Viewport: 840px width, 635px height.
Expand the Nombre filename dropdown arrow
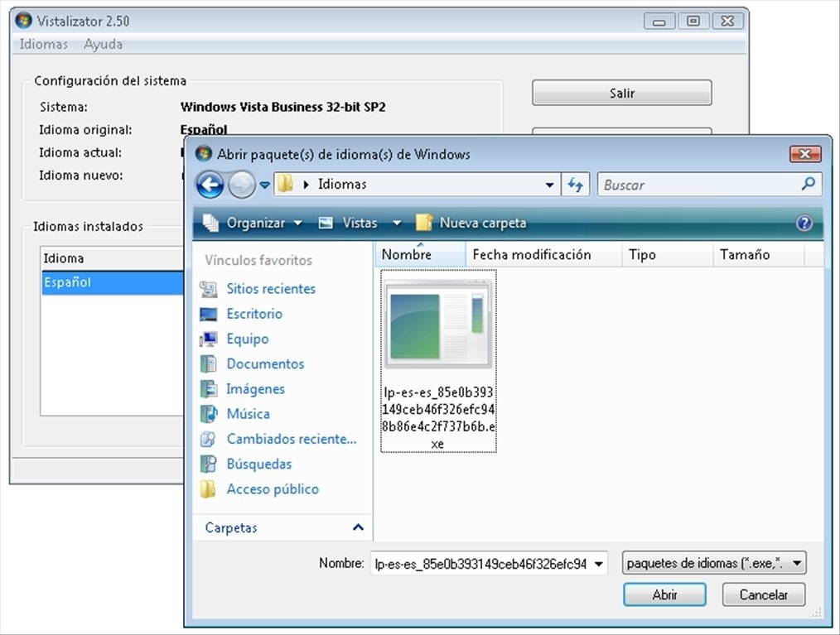click(599, 564)
